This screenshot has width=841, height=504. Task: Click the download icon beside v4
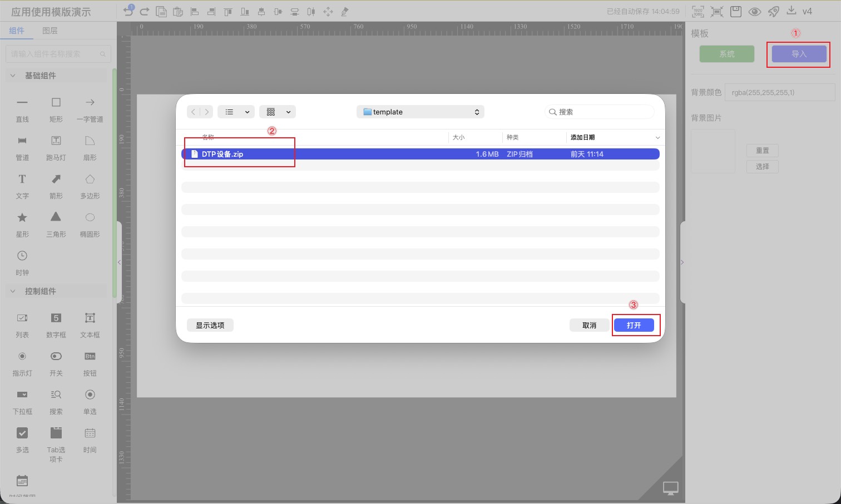791,11
